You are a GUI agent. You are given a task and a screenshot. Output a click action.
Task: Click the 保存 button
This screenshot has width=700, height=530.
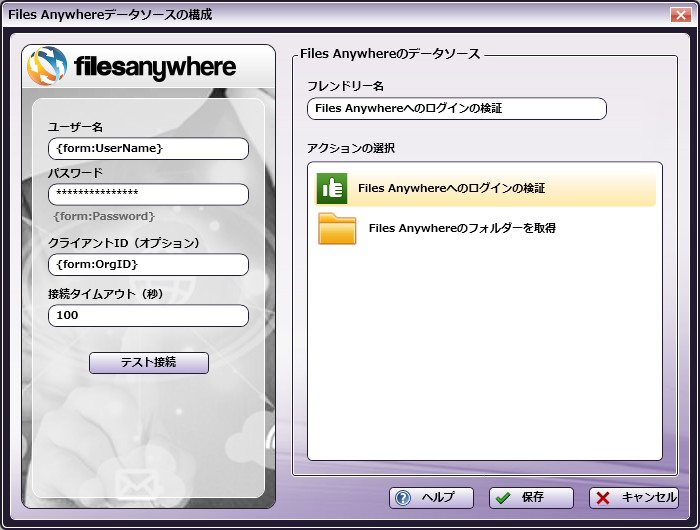point(531,498)
